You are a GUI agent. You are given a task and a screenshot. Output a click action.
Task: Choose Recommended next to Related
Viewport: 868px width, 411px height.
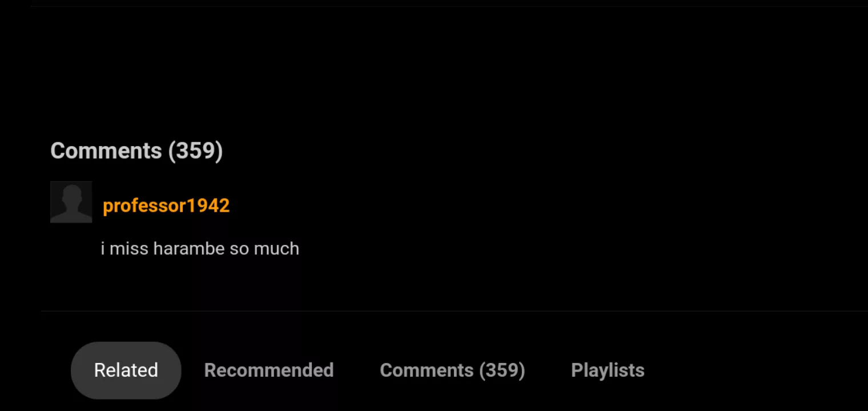pyautogui.click(x=269, y=370)
